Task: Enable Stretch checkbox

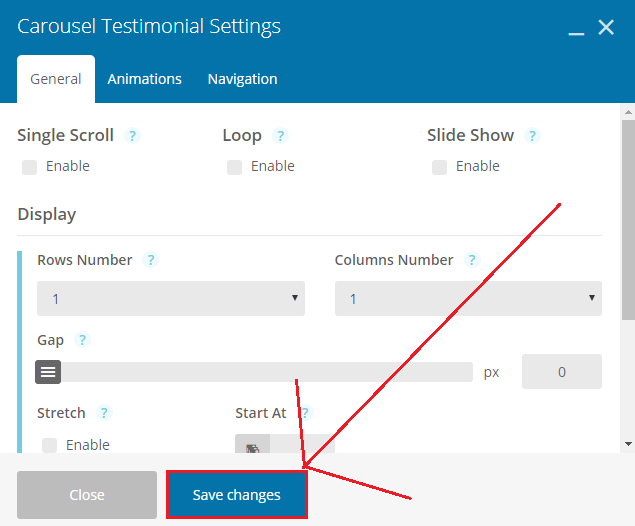Action: point(49,445)
